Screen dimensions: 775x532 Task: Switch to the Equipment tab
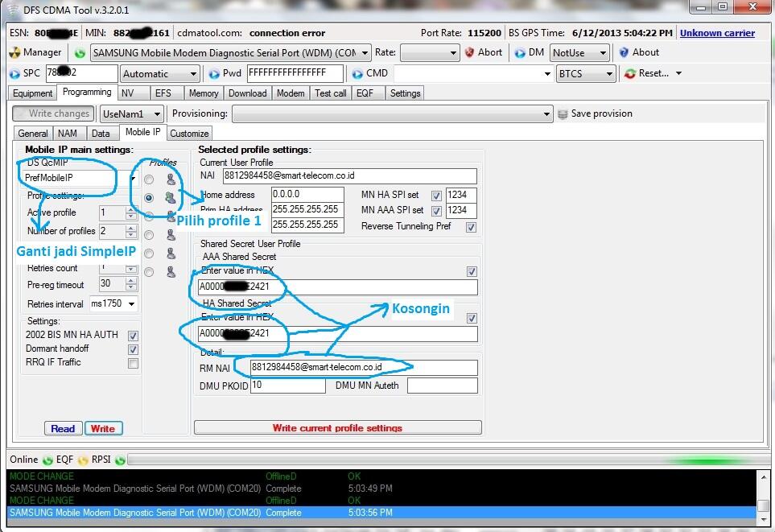32,93
